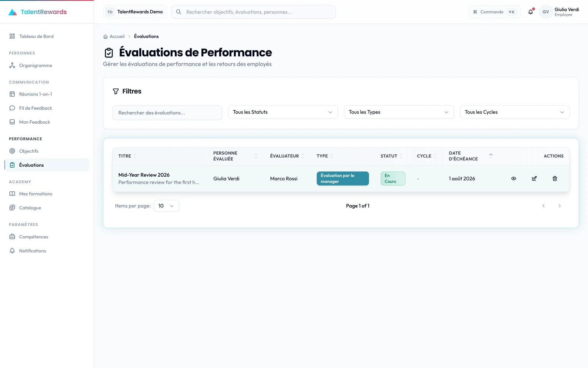
Task: Open Réunions 1-on-1 page
Action: (x=47, y=94)
